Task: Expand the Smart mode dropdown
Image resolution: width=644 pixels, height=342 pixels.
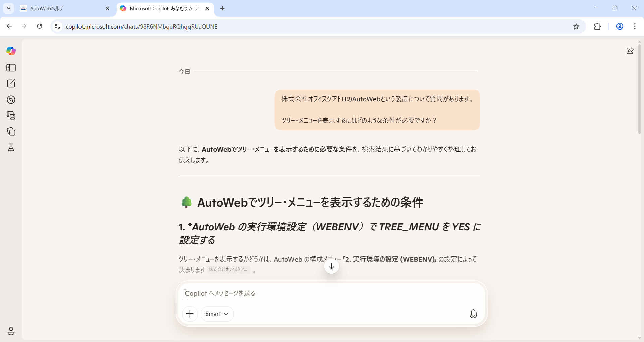Action: (x=217, y=314)
